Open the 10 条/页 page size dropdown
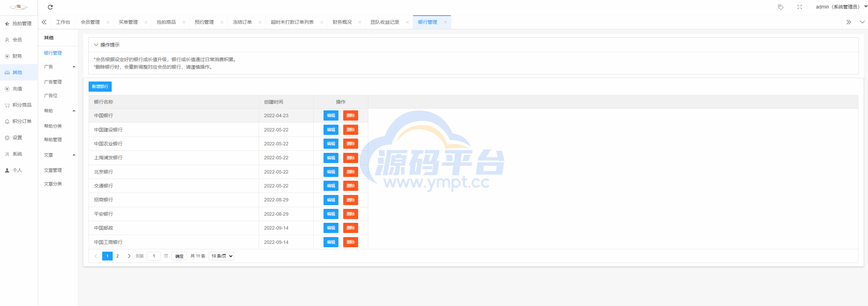The height and width of the screenshot is (306, 868). pos(222,256)
